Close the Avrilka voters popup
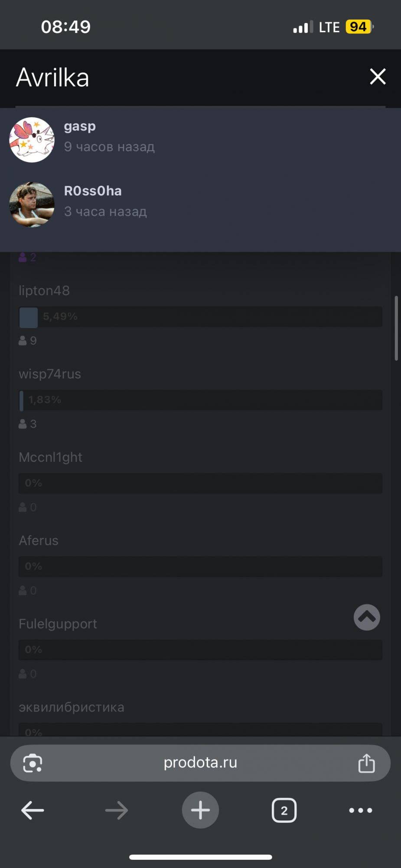 tap(378, 77)
